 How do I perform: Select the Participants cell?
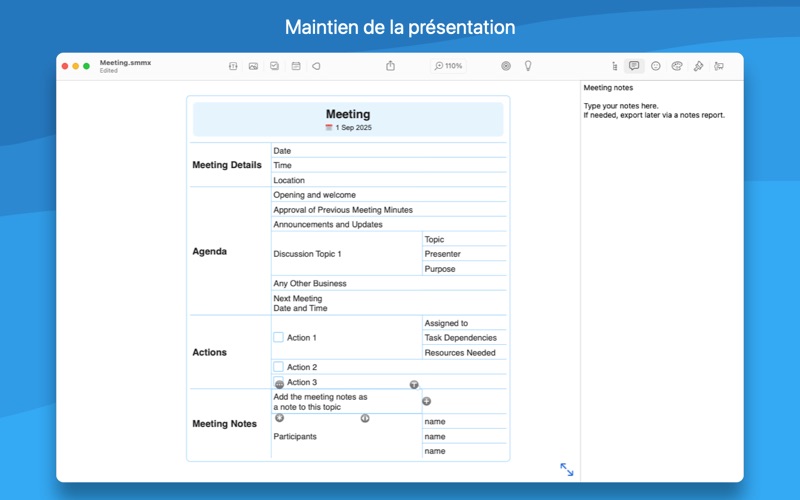point(346,436)
